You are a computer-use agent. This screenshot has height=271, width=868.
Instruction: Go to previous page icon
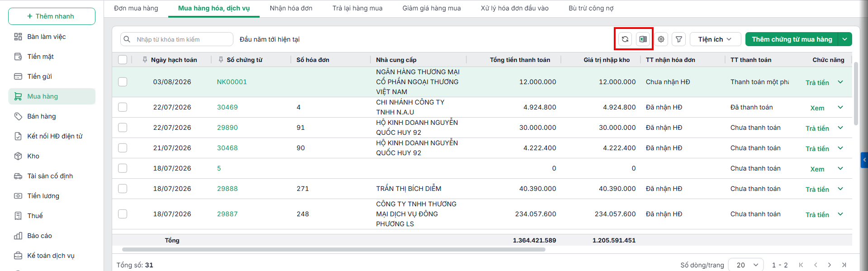click(816, 265)
